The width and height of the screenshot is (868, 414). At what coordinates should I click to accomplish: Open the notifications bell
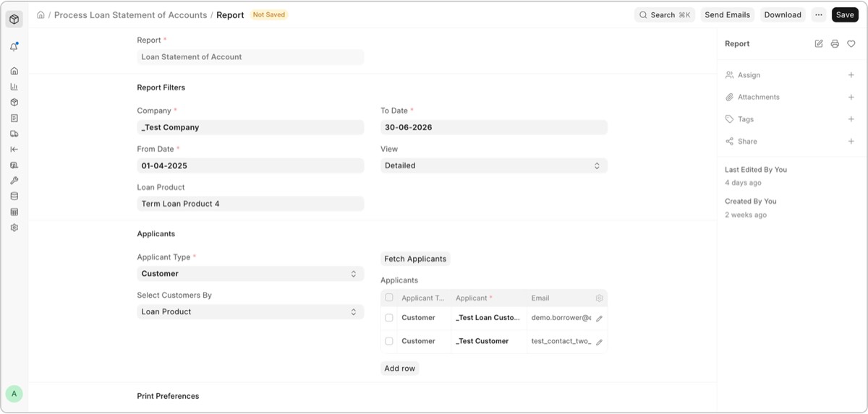tap(14, 47)
